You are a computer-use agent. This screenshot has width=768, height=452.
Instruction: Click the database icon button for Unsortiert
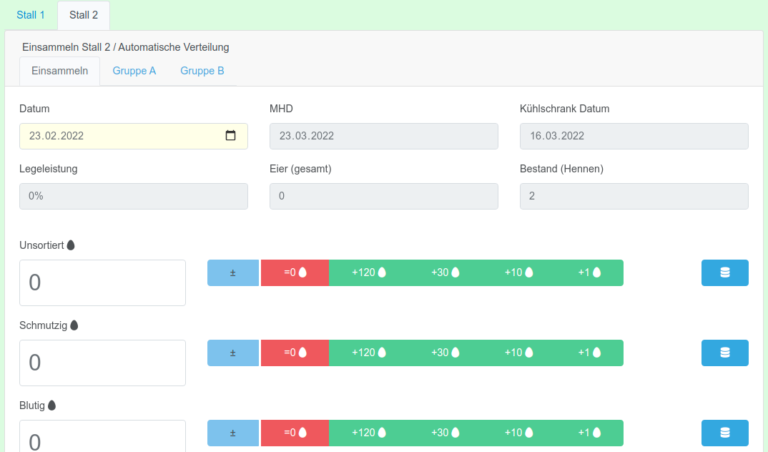(725, 273)
